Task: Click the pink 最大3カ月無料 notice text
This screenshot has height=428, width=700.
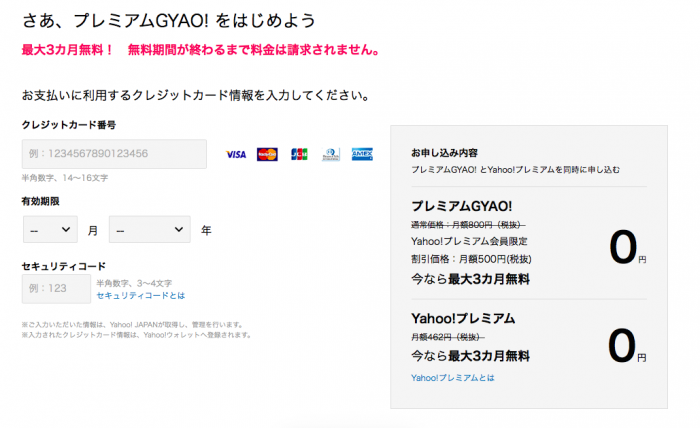Action: coord(201,50)
